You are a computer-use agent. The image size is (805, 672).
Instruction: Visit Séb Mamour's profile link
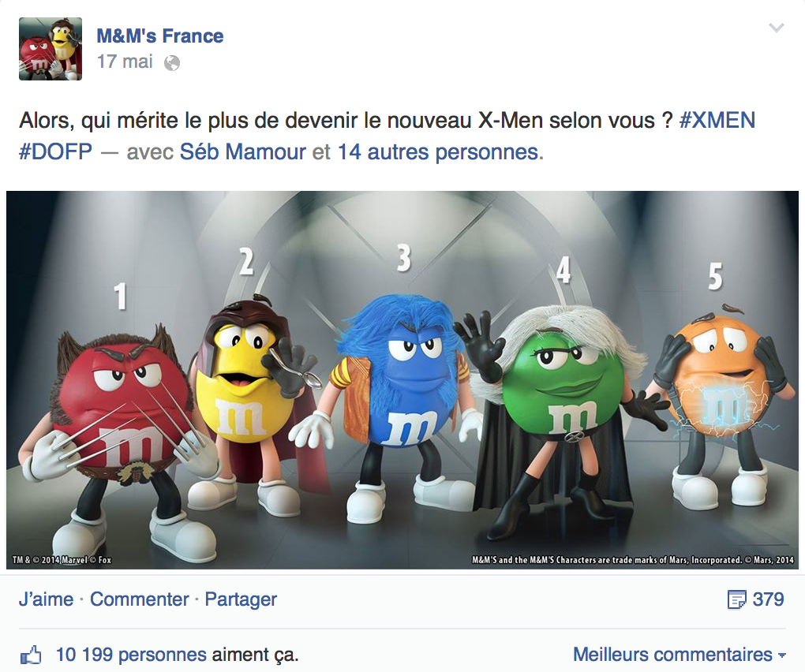click(x=242, y=151)
